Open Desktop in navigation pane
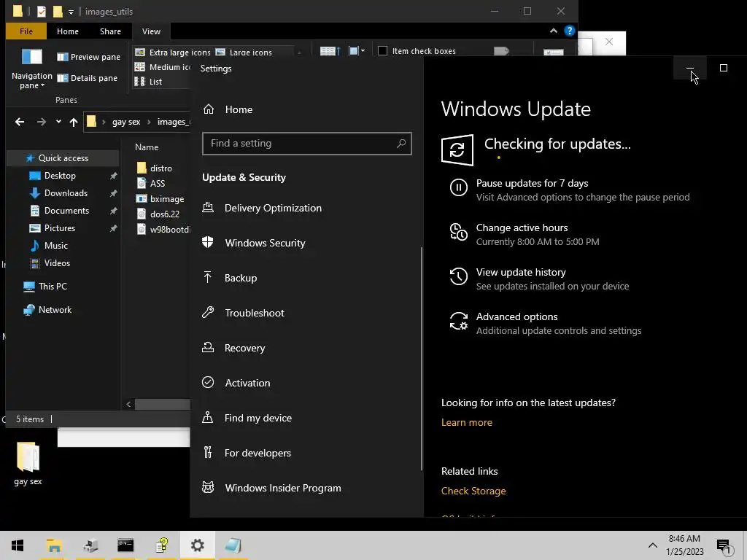The width and height of the screenshot is (747, 560). coord(60,176)
